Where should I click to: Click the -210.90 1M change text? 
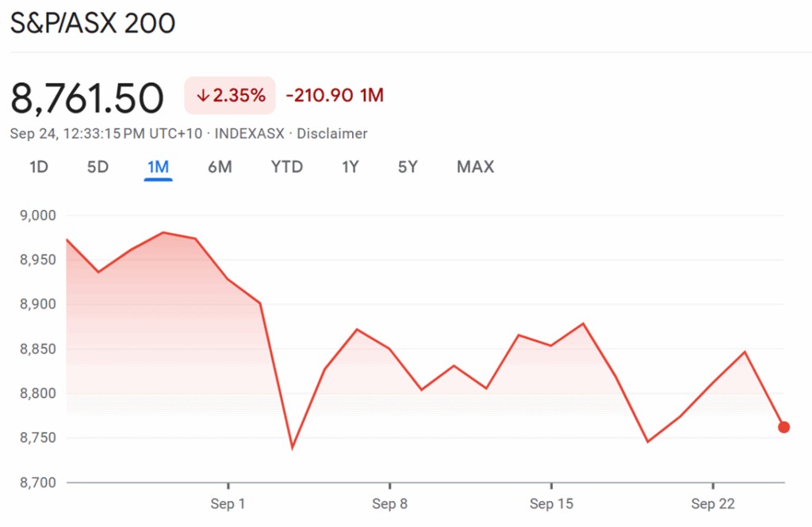[x=335, y=96]
